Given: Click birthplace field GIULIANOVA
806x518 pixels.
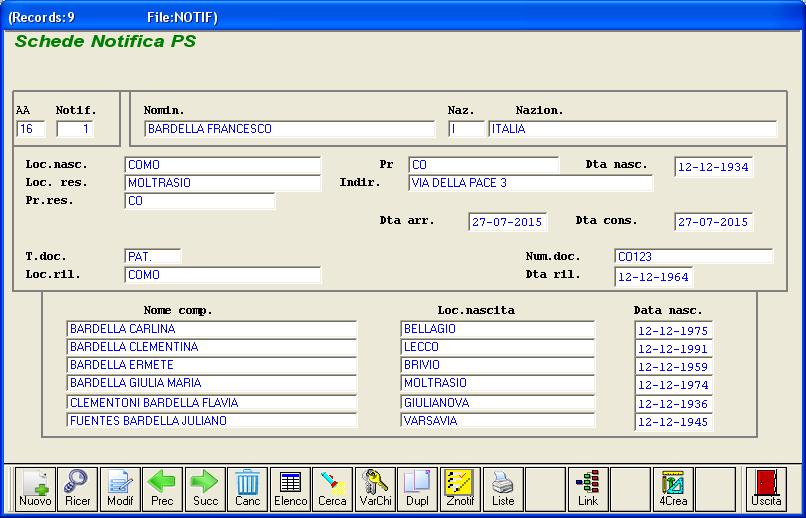Looking at the screenshot, I should (x=498, y=402).
